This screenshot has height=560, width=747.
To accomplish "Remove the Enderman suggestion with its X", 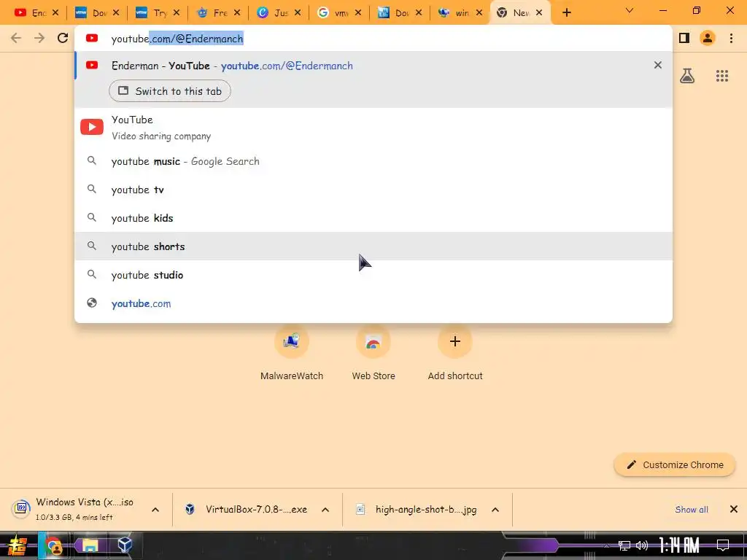I will [658, 65].
